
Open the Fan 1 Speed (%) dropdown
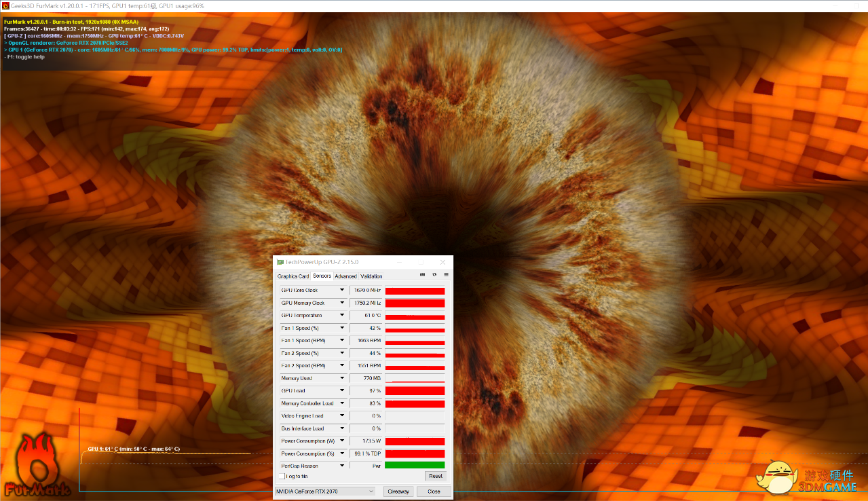tap(342, 328)
